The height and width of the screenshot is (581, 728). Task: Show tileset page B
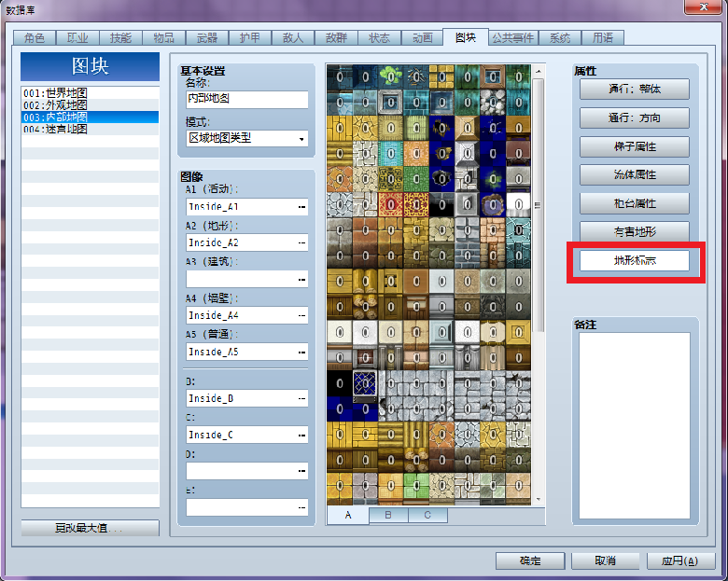tap(388, 515)
